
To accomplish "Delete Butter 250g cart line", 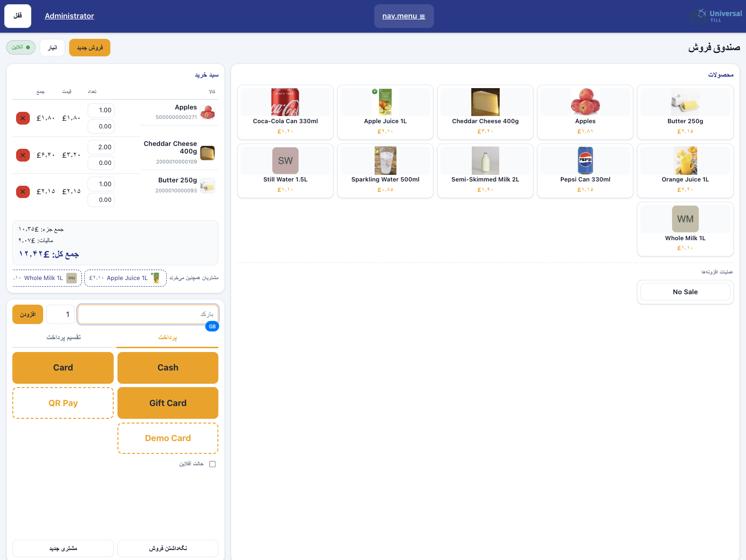I will [x=23, y=192].
